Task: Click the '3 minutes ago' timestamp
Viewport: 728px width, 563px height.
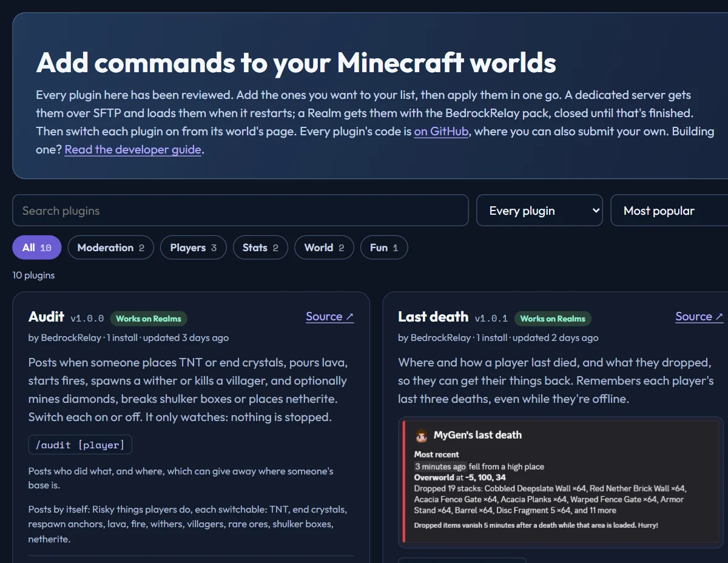Action: tap(440, 467)
